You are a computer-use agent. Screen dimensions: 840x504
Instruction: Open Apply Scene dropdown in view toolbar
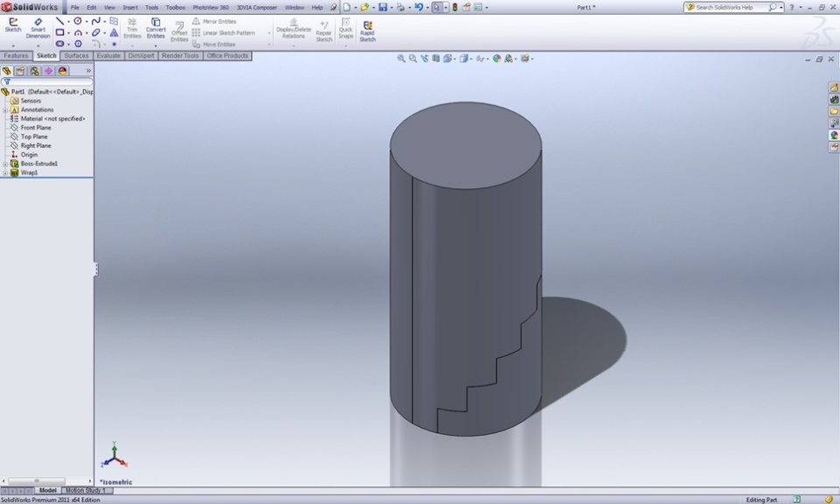click(x=515, y=59)
